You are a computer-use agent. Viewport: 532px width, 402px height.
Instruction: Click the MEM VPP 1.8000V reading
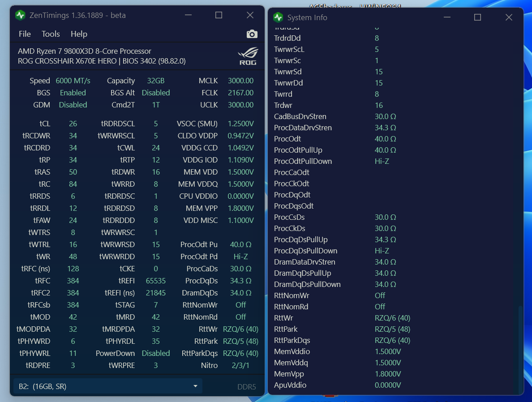click(x=240, y=208)
